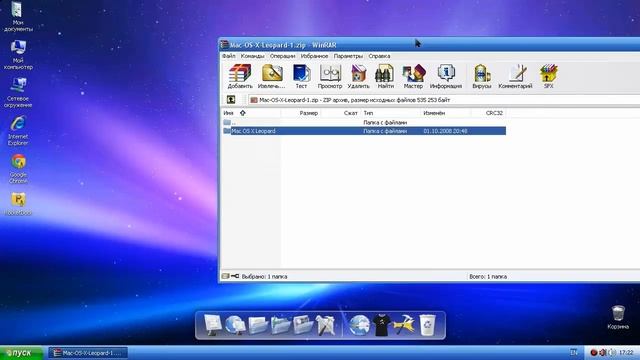Click the Удалить (Delete) toolbar icon

(358, 76)
